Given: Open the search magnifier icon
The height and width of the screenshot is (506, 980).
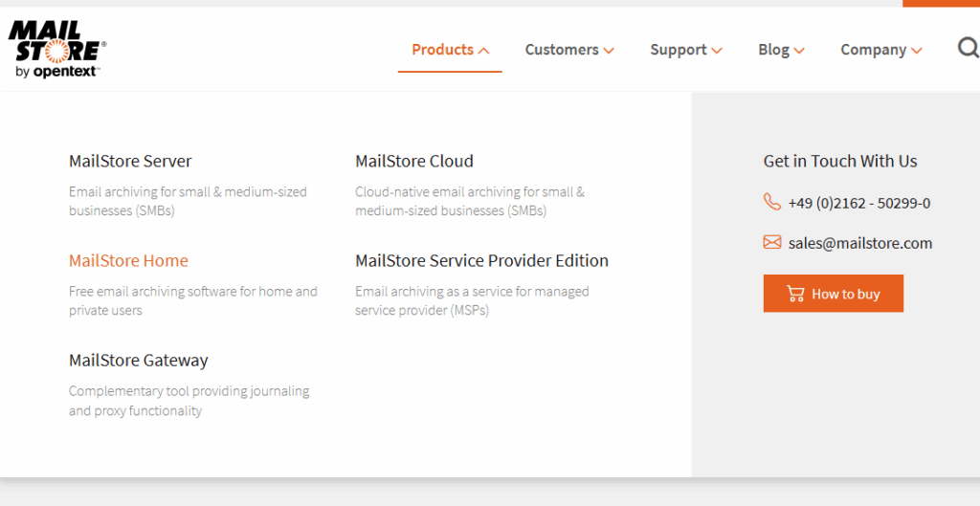Looking at the screenshot, I should (969, 48).
